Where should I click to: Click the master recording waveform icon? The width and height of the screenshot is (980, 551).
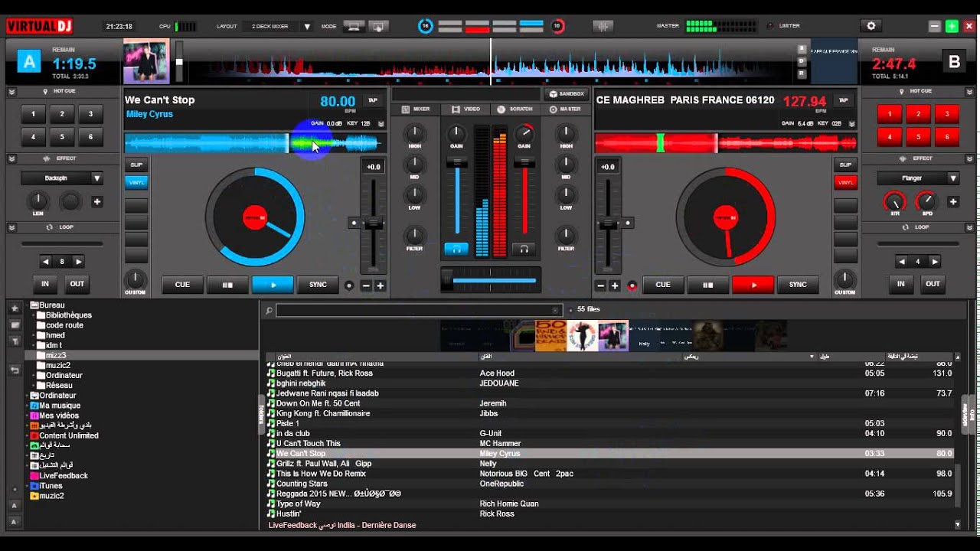pyautogui.click(x=603, y=26)
